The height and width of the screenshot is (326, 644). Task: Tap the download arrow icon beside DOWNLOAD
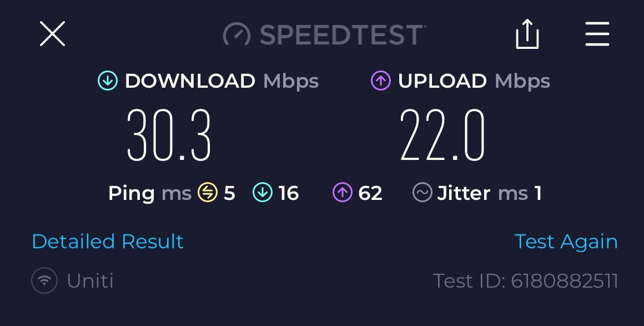coord(108,81)
